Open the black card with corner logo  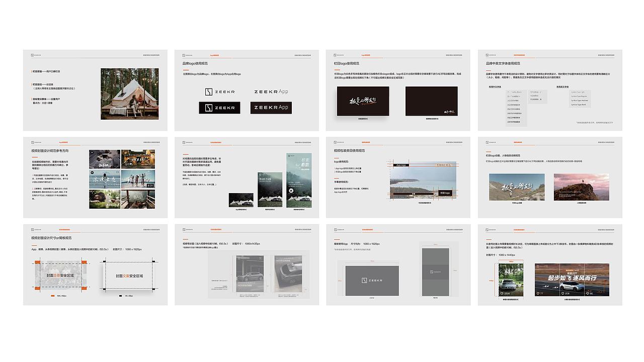point(432,101)
